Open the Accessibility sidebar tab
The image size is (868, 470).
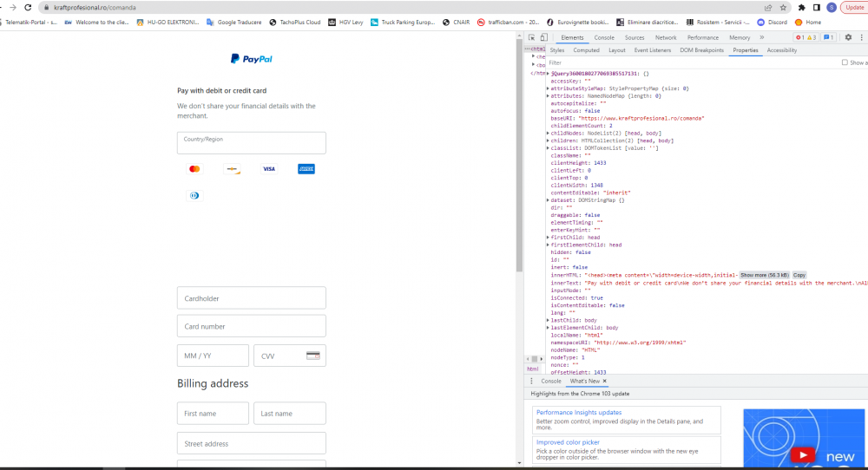point(782,50)
